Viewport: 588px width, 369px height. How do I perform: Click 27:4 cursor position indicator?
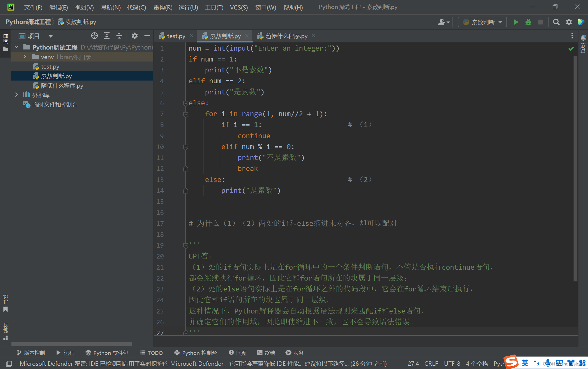point(413,364)
